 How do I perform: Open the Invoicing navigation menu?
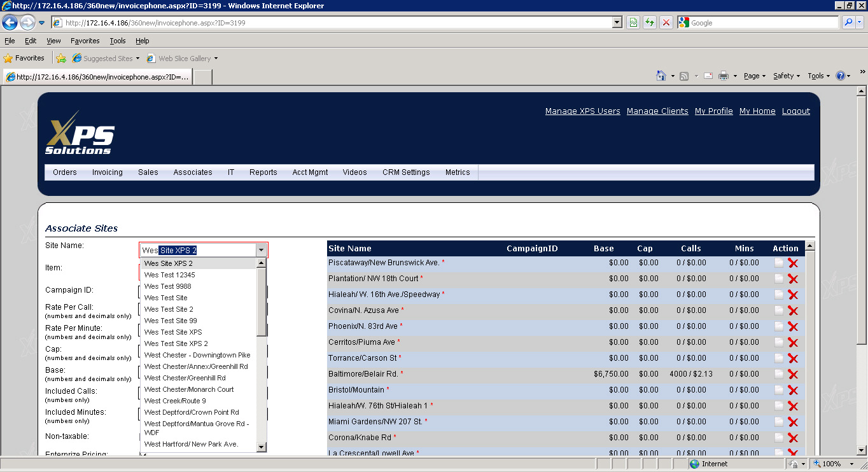(x=108, y=172)
